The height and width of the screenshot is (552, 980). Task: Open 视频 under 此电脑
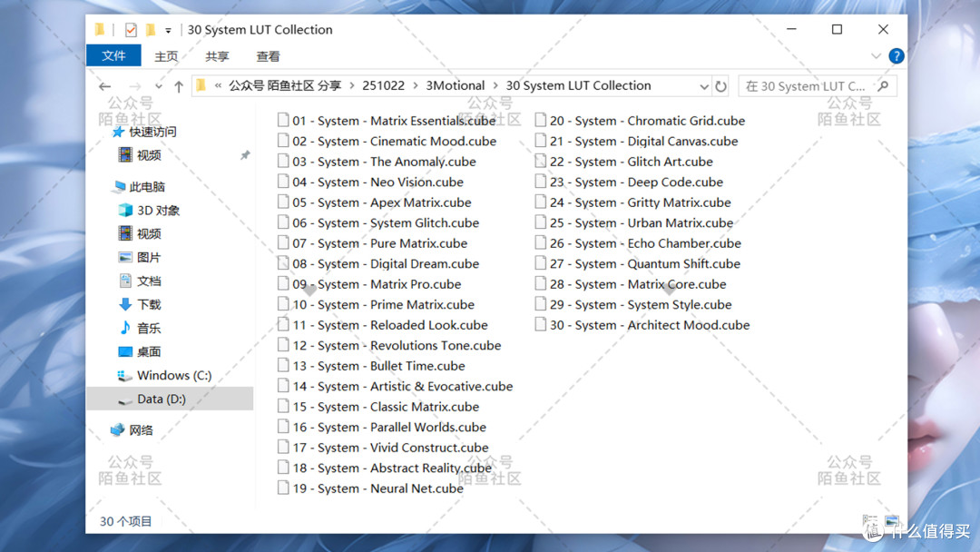pos(149,234)
